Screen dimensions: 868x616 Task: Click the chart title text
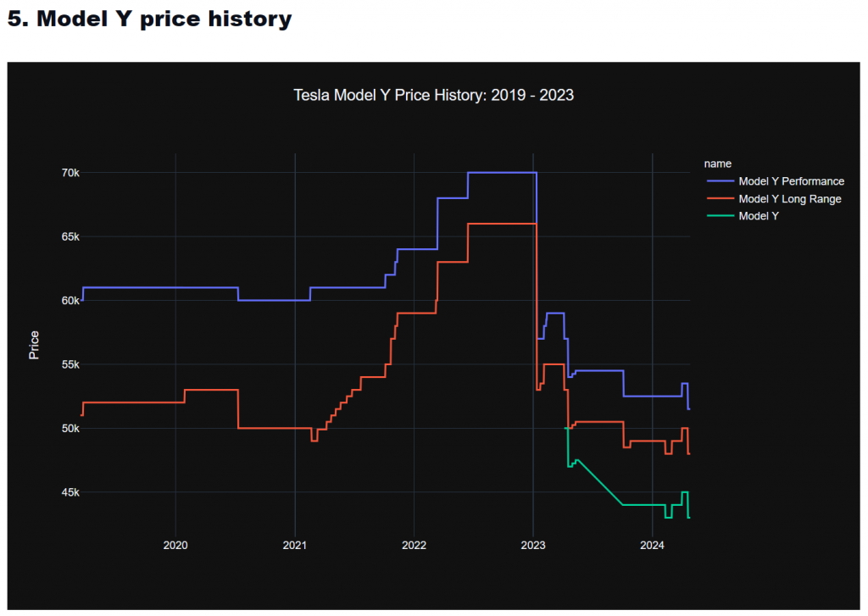433,95
